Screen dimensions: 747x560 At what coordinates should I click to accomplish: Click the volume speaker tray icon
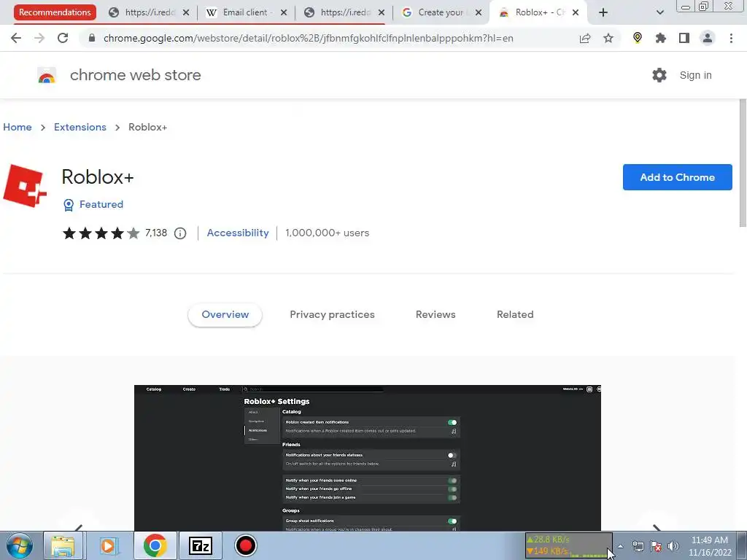pos(673,546)
